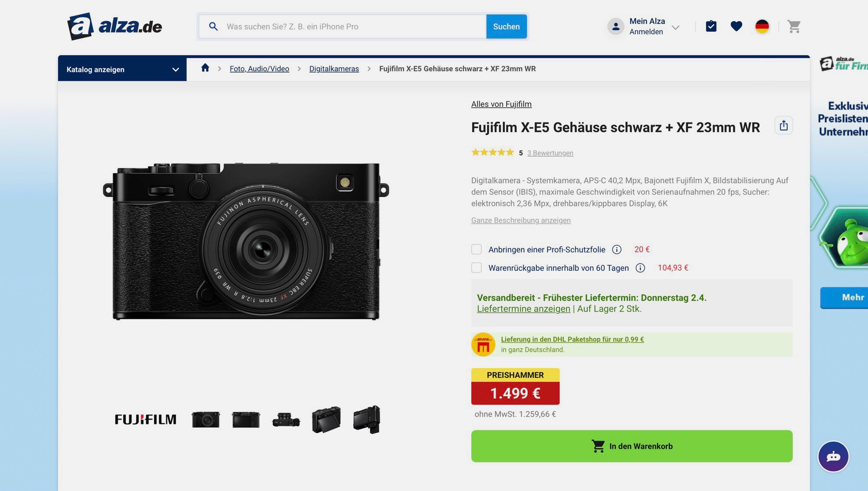The image size is (868, 491).
Task: Navigate to Digitalkameras breadcrumb
Action: pyautogui.click(x=334, y=69)
